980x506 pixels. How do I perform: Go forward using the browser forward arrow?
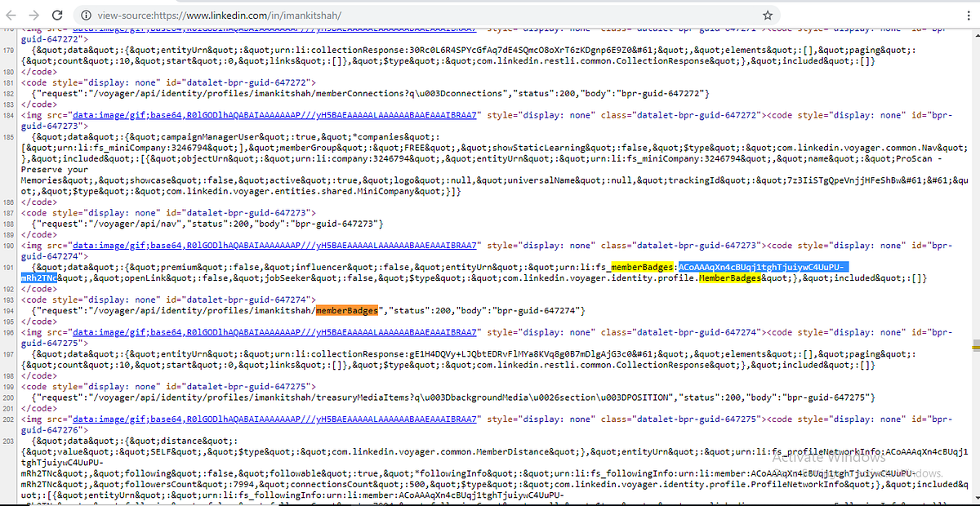(x=34, y=16)
